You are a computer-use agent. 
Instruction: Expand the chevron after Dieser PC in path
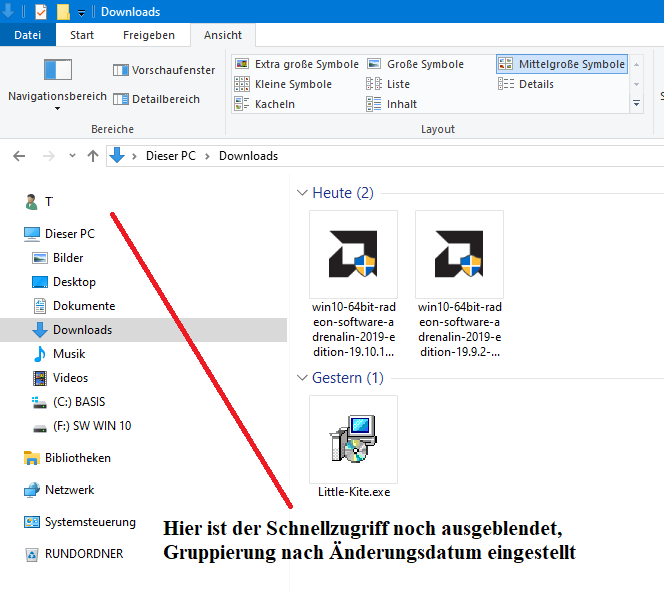pyautogui.click(x=208, y=156)
